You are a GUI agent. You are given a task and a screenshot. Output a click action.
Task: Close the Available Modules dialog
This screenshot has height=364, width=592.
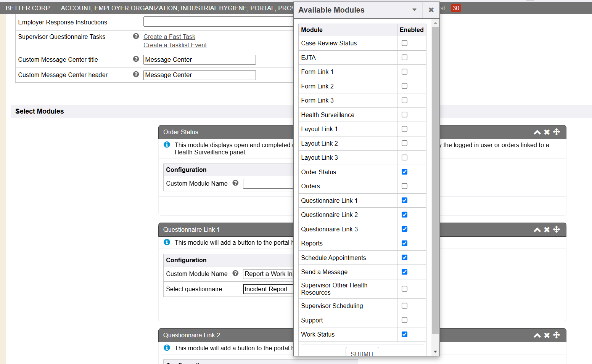431,10
